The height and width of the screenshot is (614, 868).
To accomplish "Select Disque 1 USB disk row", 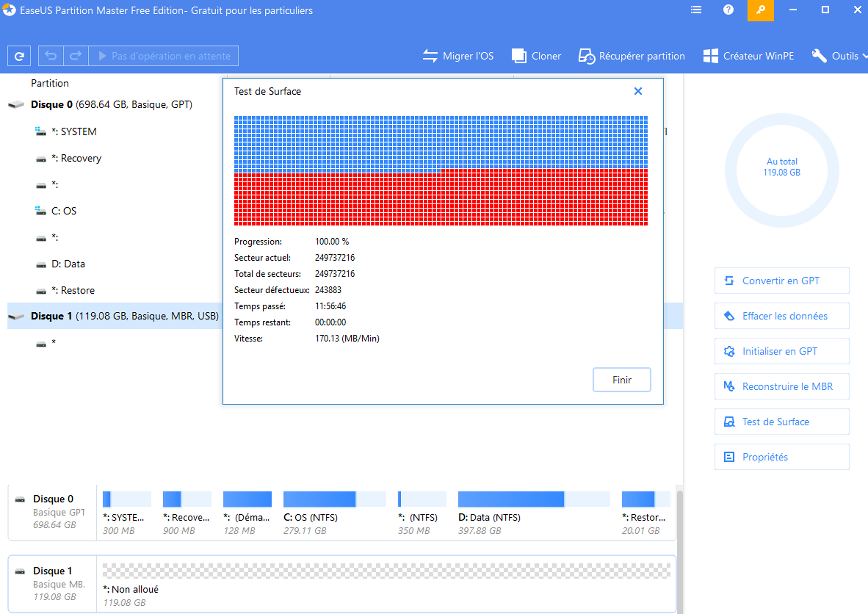I will (x=115, y=316).
